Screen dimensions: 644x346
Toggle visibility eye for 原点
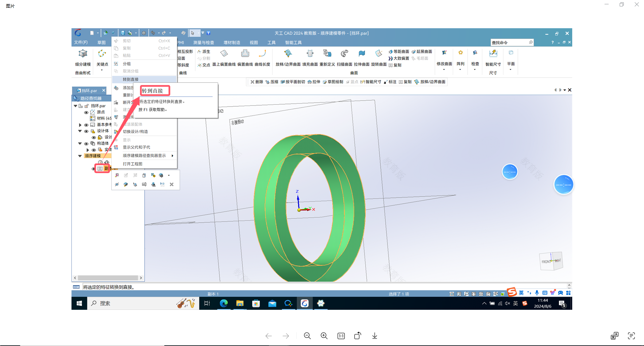coord(86,112)
